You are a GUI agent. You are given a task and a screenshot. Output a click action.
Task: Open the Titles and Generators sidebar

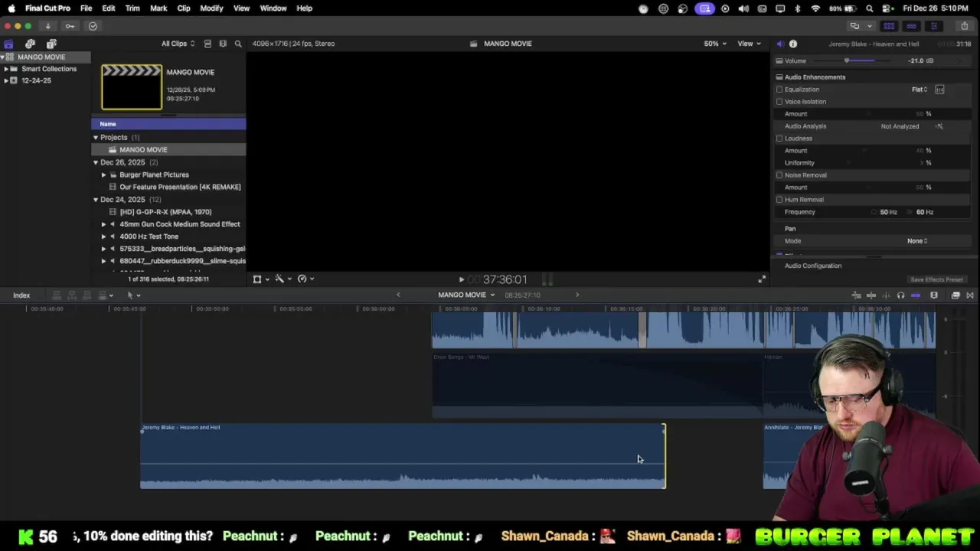[51, 44]
